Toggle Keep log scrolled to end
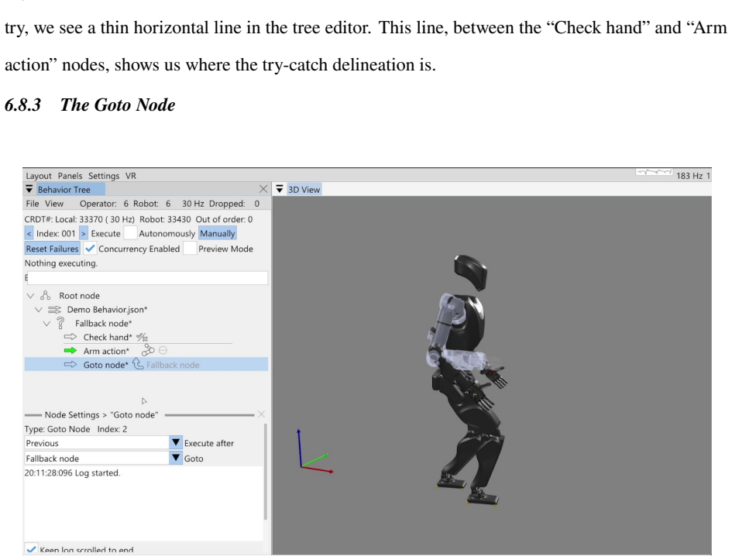This screenshot has width=732, height=560. pyautogui.click(x=32, y=549)
